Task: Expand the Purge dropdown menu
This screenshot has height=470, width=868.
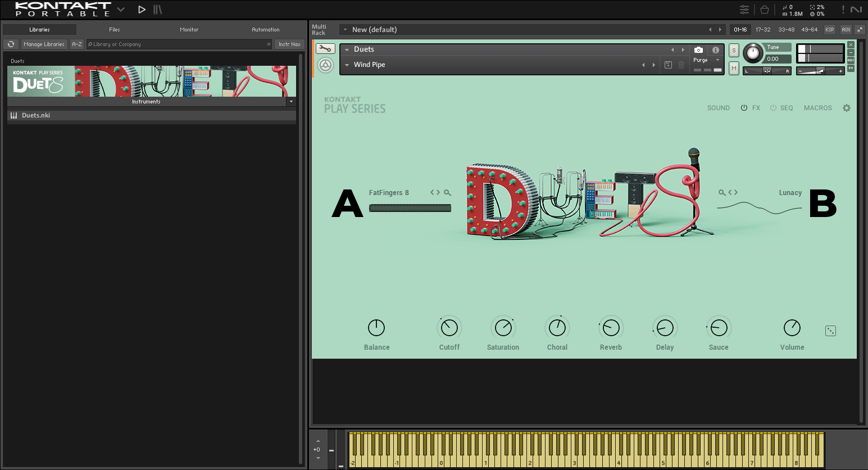Action: tap(717, 60)
